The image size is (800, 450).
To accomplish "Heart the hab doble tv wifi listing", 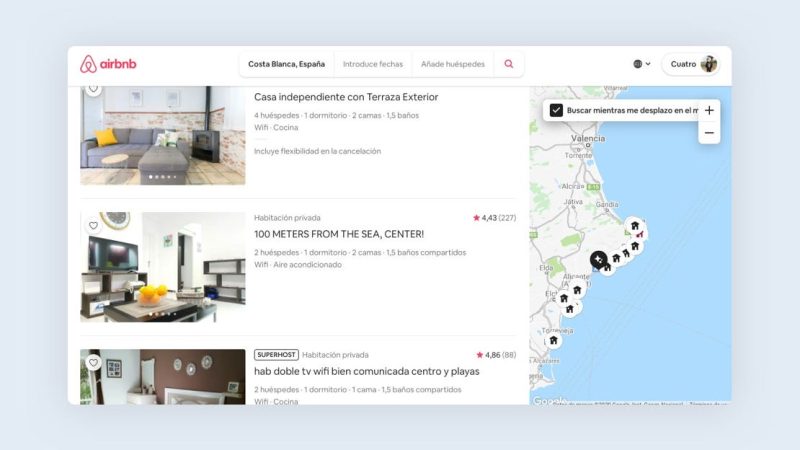I will [93, 363].
